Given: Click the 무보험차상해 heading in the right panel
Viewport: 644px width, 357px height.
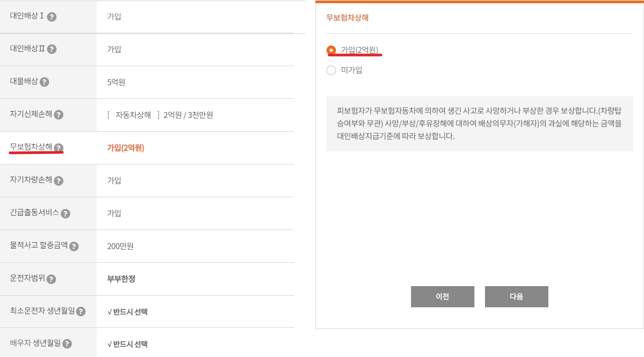Looking at the screenshot, I should 348,17.
